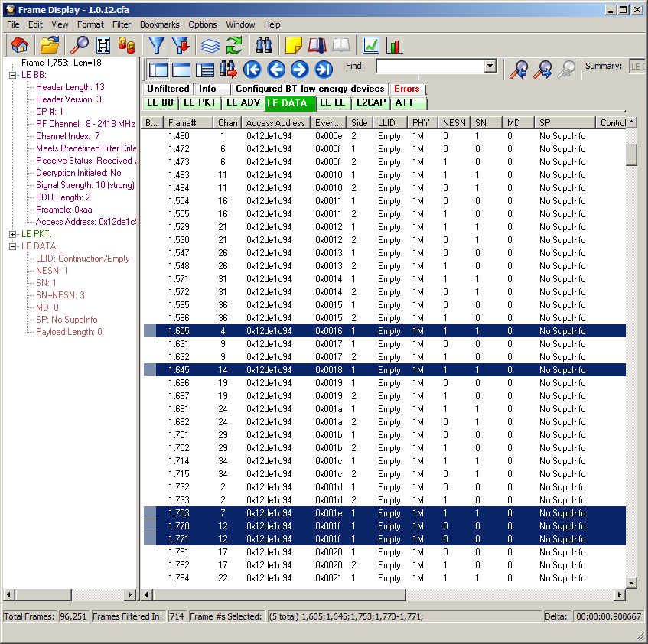Sort by Frame# column header
Viewport: 648px width, 644px height.
pyautogui.click(x=188, y=122)
